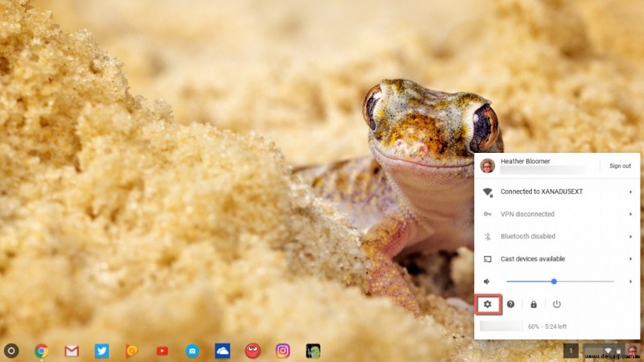The height and width of the screenshot is (362, 644).
Task: Open YouTube from the shelf
Action: pyautogui.click(x=162, y=351)
